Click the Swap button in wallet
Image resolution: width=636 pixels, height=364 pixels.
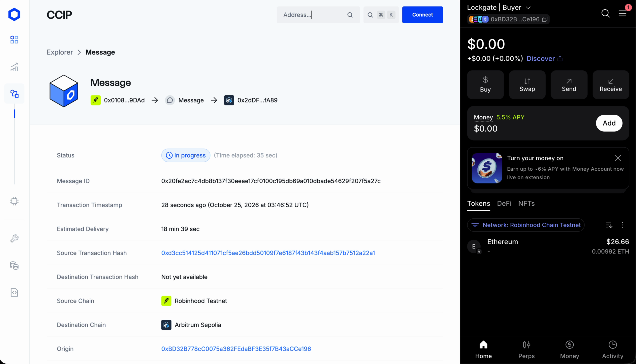(x=527, y=85)
